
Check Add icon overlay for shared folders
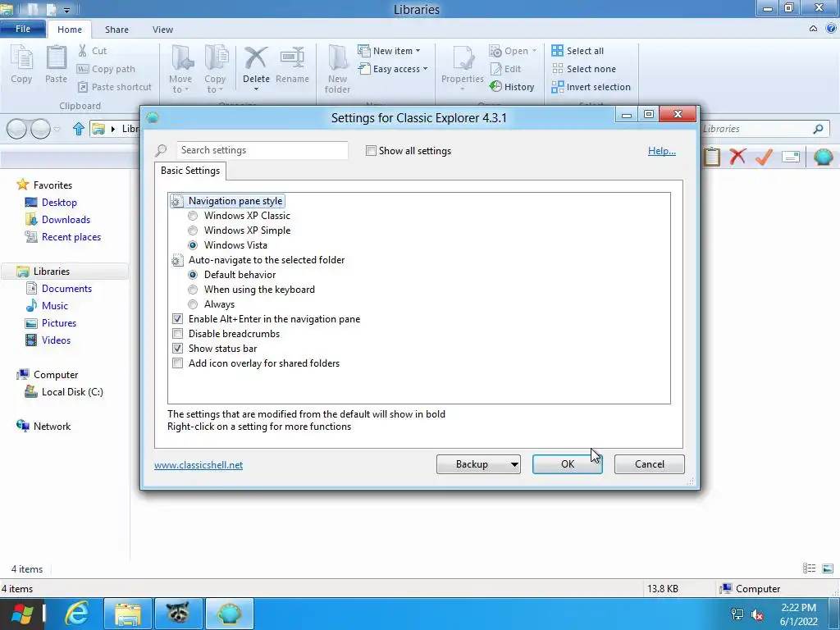pyautogui.click(x=178, y=363)
